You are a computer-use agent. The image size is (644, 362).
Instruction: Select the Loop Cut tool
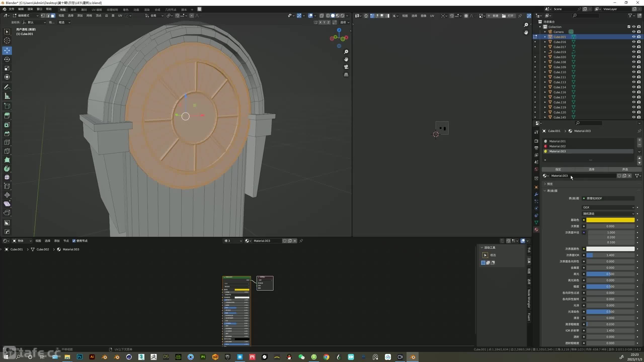coord(7,142)
